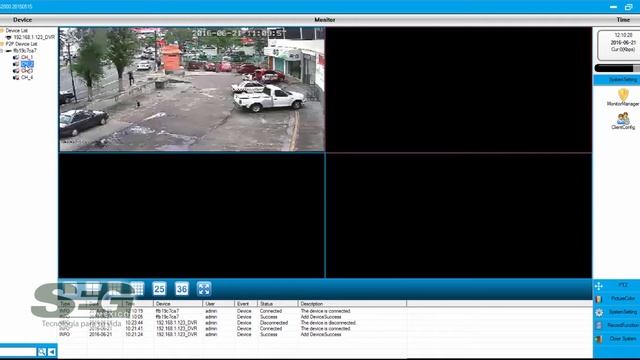640x360 pixels.
Task: Open the PTZ control panel
Action: 617,285
